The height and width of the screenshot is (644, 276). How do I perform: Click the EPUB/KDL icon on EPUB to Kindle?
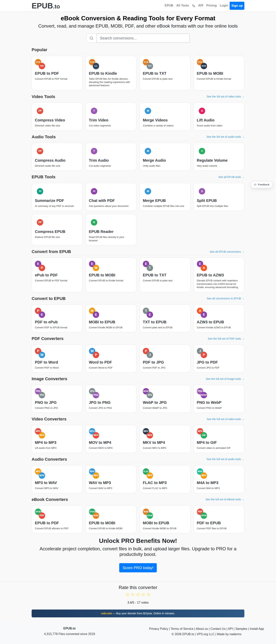tap(94, 64)
